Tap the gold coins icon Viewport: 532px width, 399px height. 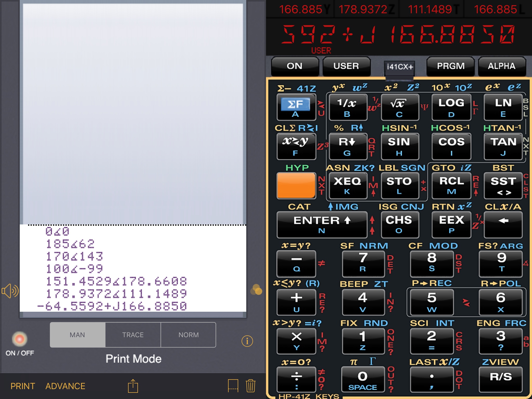256,290
